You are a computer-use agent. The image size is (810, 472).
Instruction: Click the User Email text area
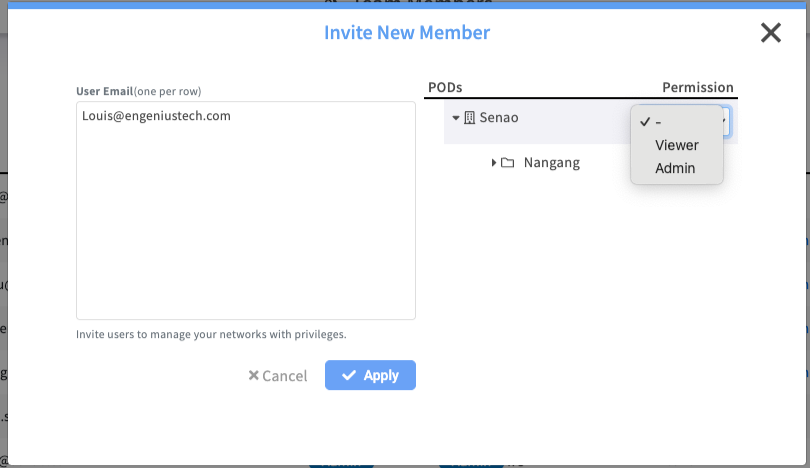coord(245,220)
